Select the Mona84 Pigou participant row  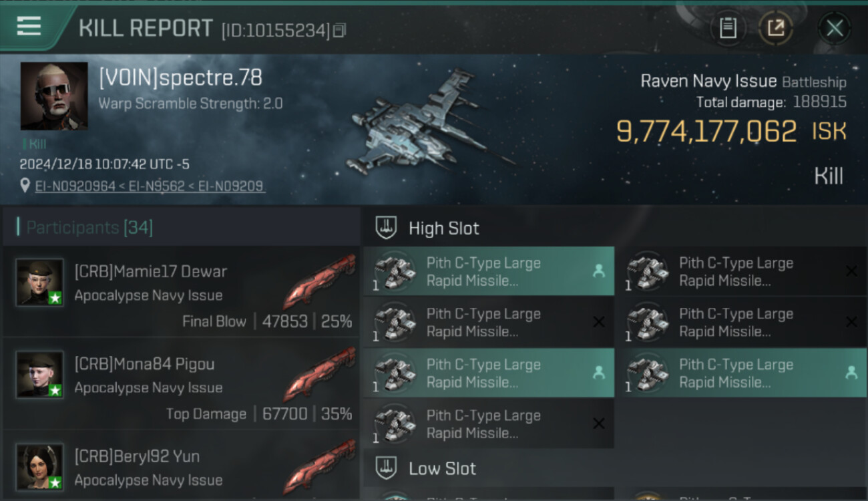[181, 385]
